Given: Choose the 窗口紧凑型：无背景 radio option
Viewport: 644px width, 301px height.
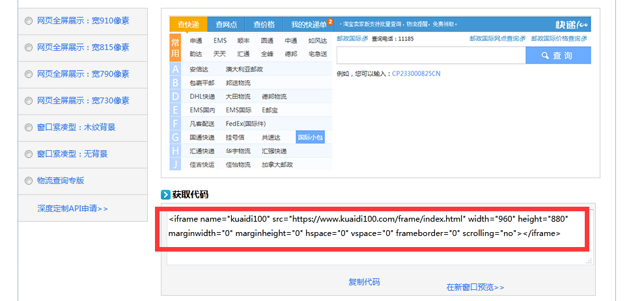Looking at the screenshot, I should click(28, 154).
